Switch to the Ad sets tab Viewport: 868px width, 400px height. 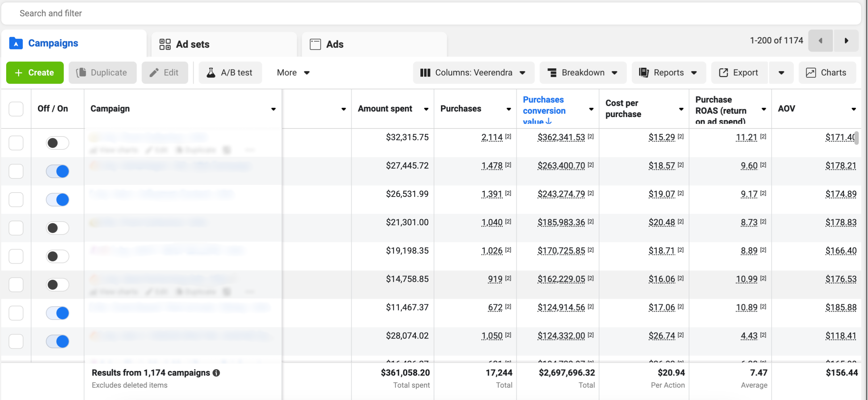pyautogui.click(x=192, y=44)
